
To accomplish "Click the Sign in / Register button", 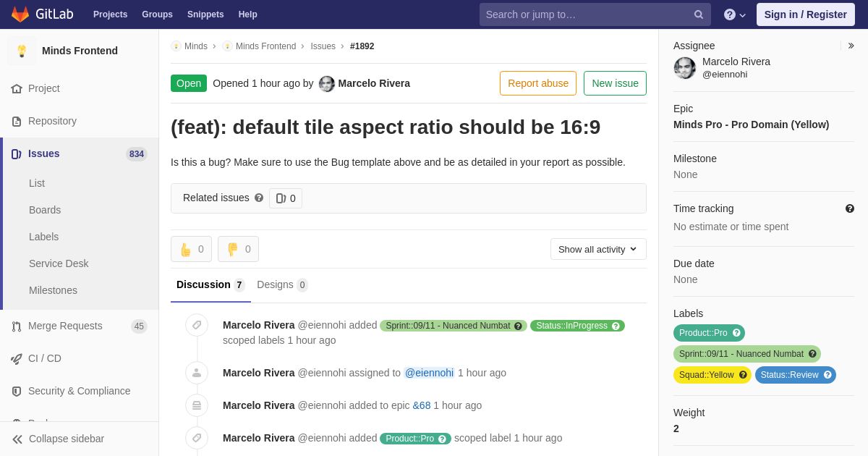I will click(806, 14).
